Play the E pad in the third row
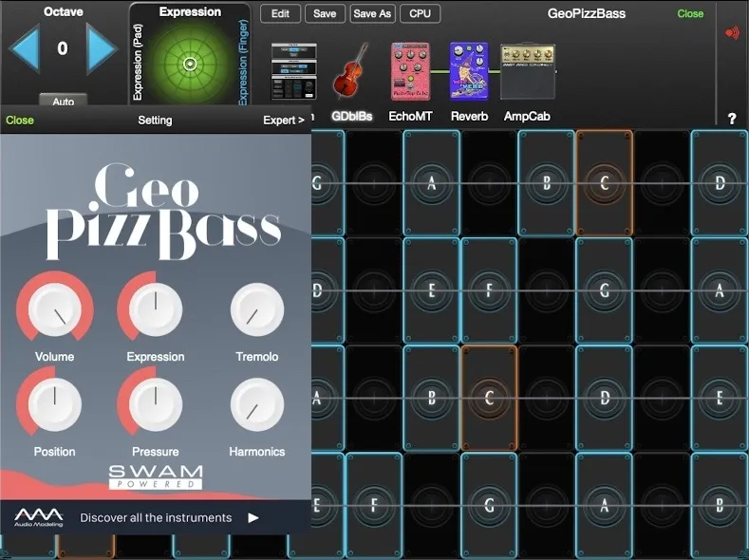This screenshot has width=749, height=560. pos(720,398)
